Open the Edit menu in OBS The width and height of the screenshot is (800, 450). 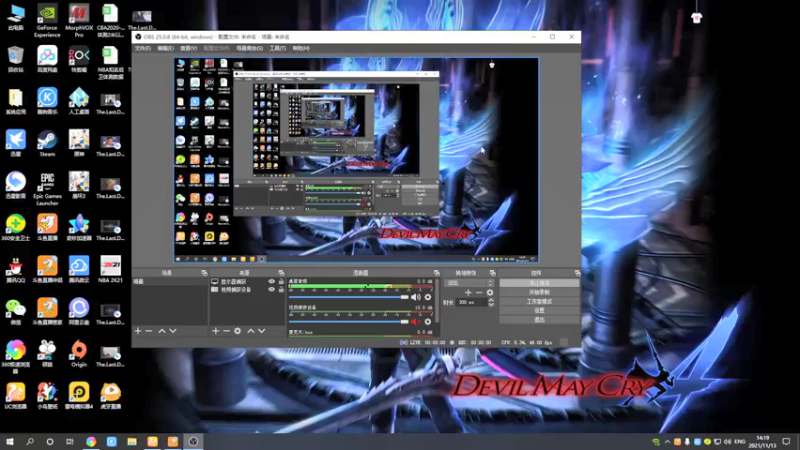(165, 48)
